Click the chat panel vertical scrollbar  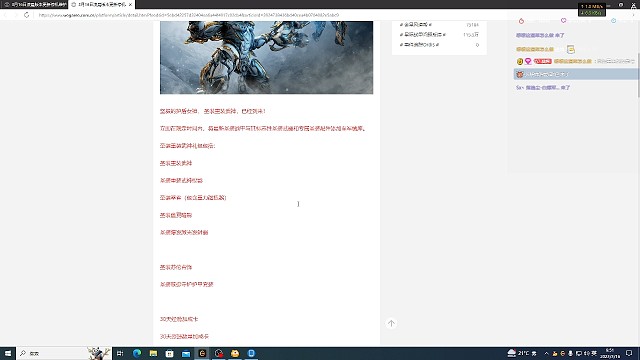pyautogui.click(x=638, y=76)
